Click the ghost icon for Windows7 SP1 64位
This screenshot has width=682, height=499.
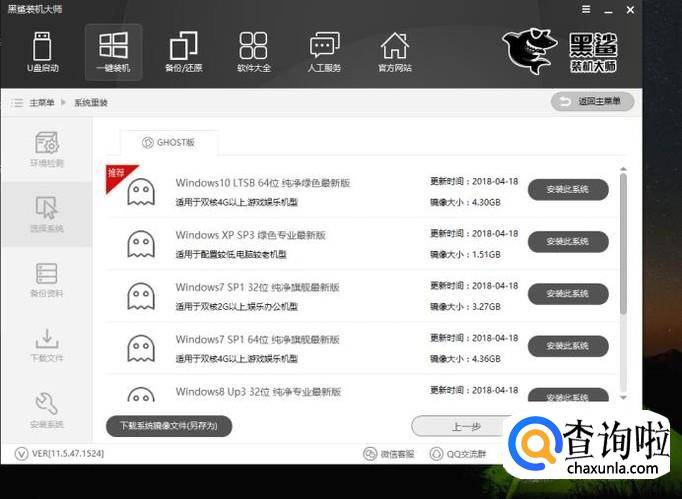click(141, 348)
